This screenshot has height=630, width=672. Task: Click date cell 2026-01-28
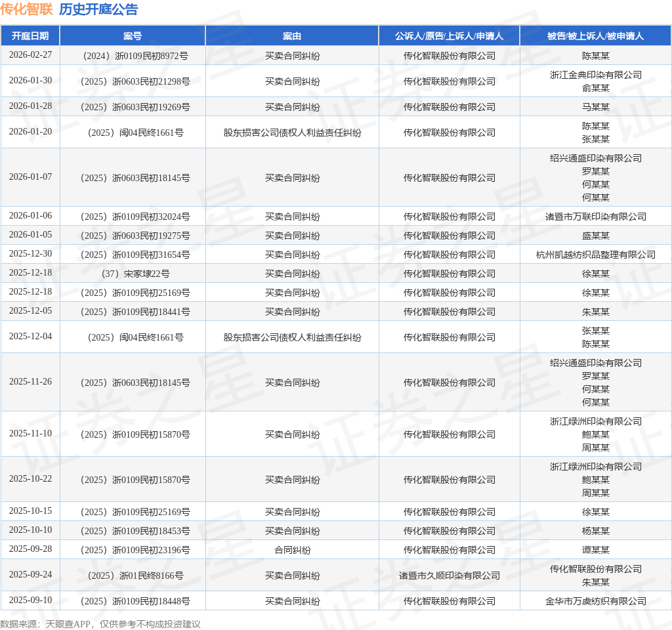pos(30,106)
